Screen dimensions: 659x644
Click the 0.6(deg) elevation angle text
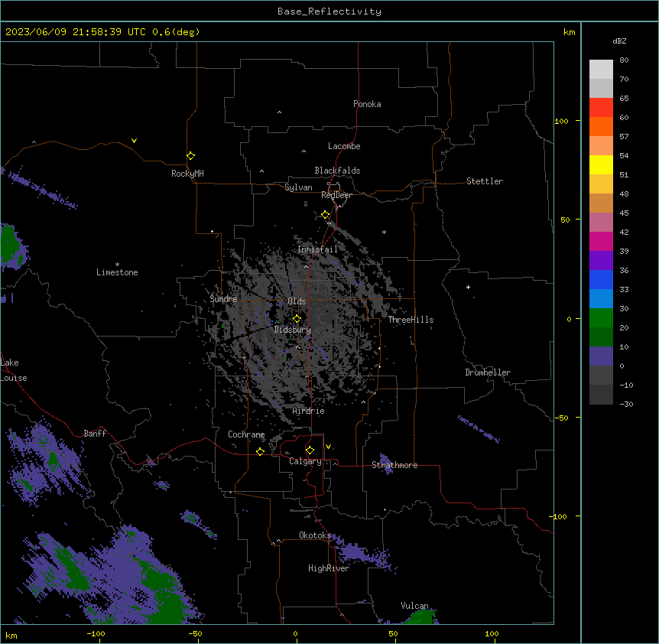click(176, 32)
